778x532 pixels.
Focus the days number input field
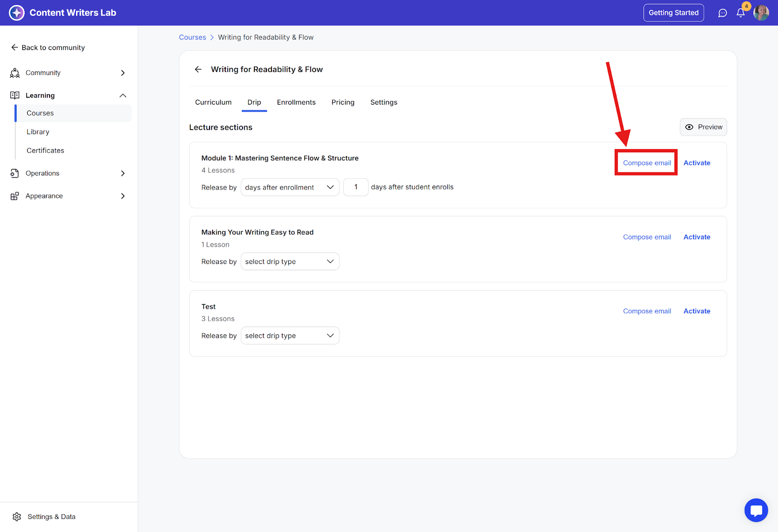[x=356, y=188]
